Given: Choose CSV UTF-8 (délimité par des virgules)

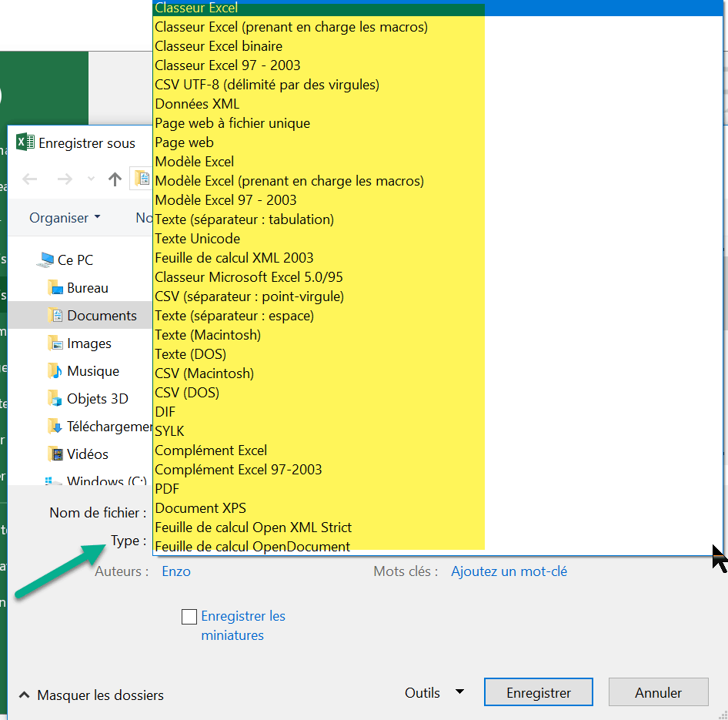Looking at the screenshot, I should 437,85.
